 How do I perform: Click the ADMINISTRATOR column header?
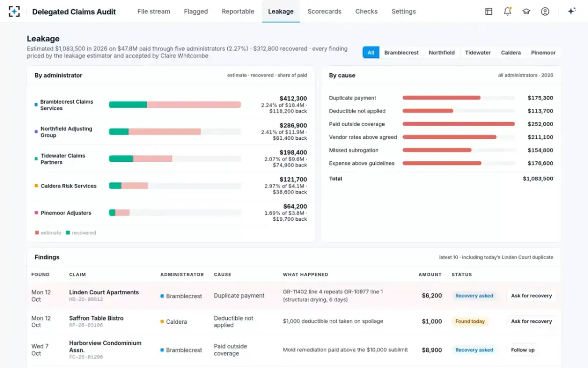(182, 275)
